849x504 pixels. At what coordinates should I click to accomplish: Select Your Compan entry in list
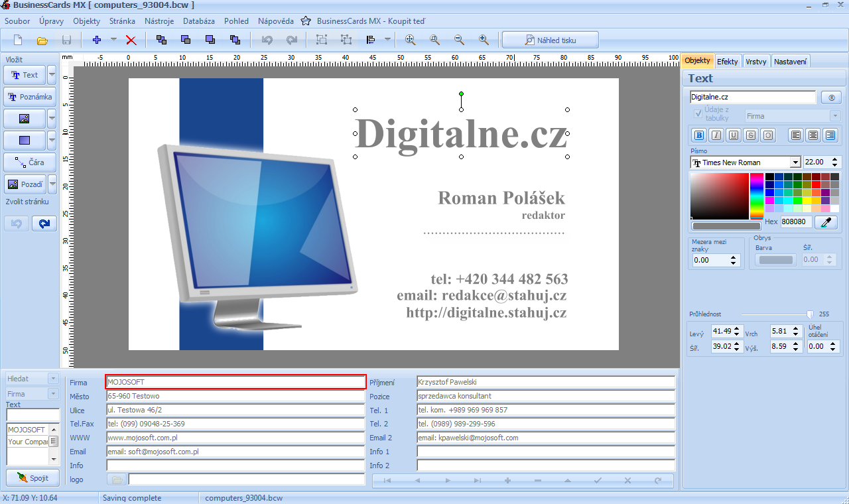coord(27,442)
